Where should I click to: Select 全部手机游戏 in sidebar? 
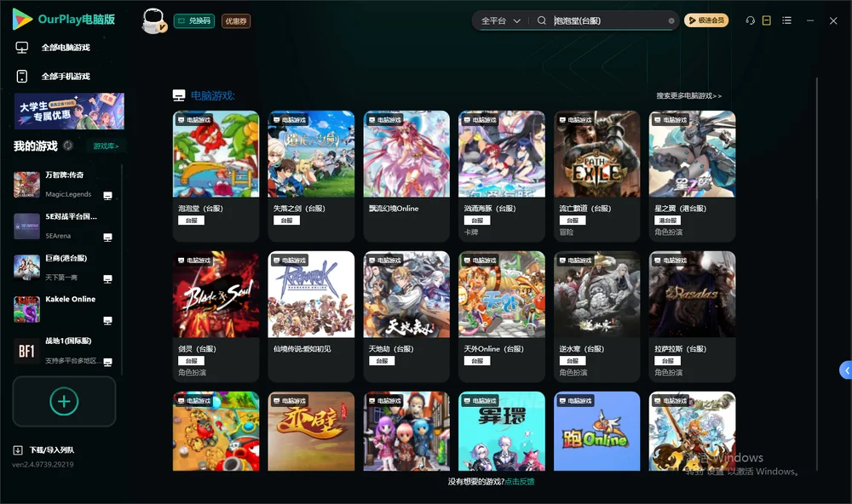(x=53, y=77)
